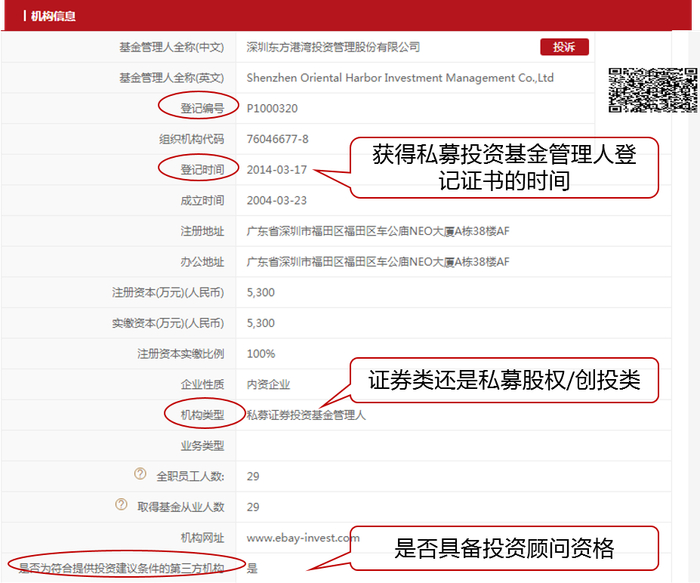The image size is (700, 583).
Task: Click the 基金管理人全称(中文) label
Action: click(171, 47)
